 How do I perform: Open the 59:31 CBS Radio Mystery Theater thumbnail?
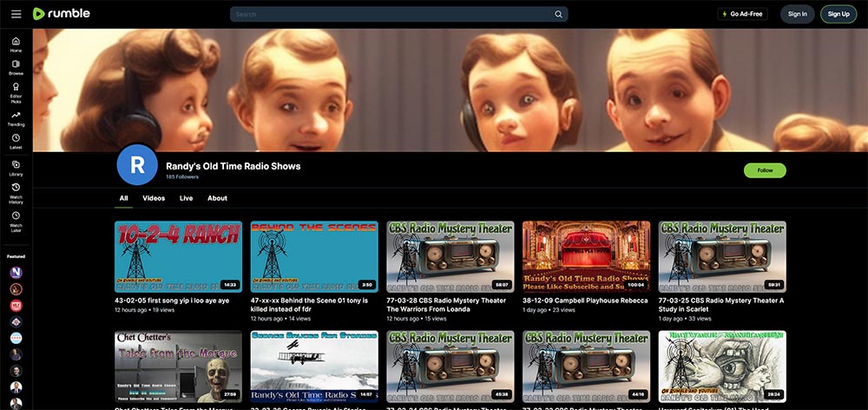(x=722, y=256)
